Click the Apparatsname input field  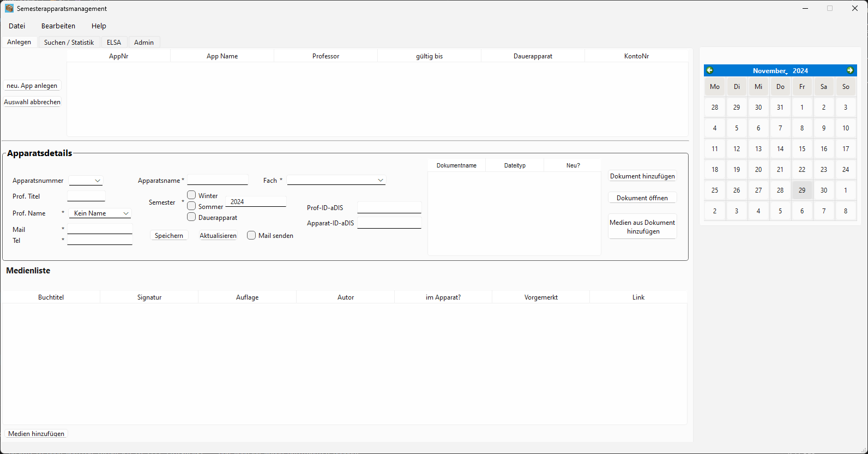tap(218, 180)
